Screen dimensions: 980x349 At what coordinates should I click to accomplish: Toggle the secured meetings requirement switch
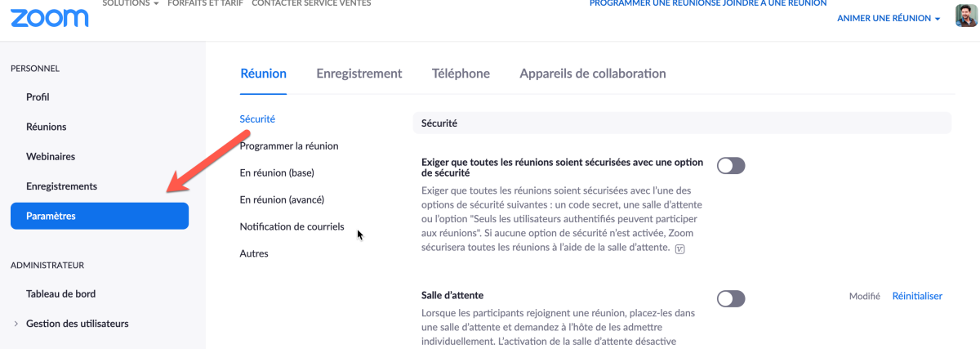tap(731, 166)
